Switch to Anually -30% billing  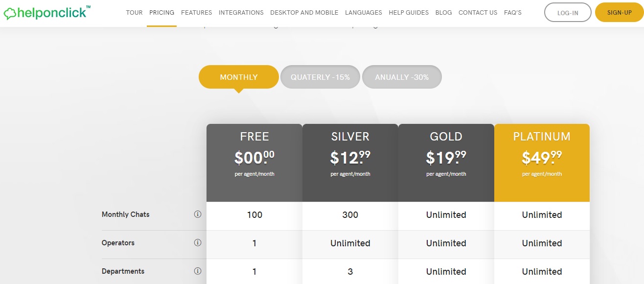pos(402,77)
